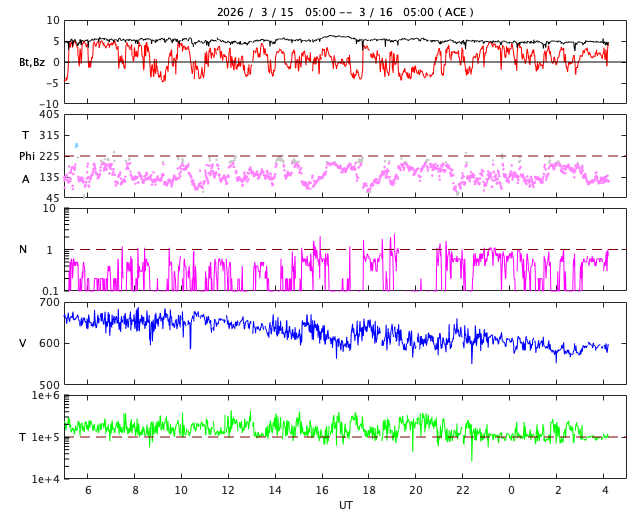
Task: Click the 405 tick label on the Phi axis
Action: [x=49, y=115]
